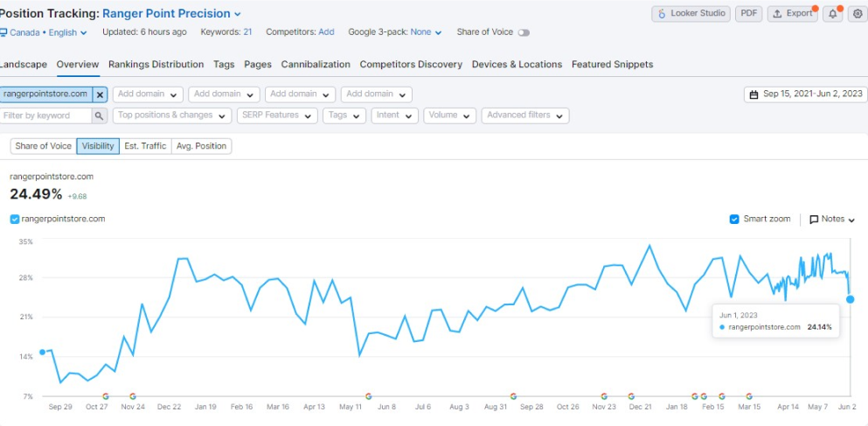Click the Export button
The image size is (868, 426).
point(792,14)
